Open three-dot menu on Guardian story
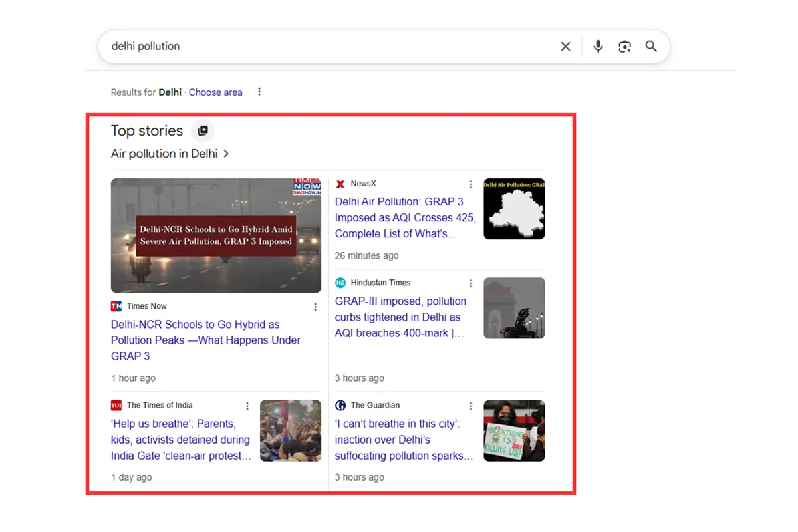This screenshot has height=532, width=798. (471, 405)
